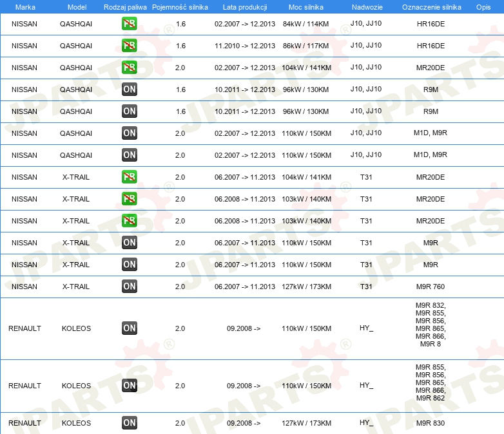
Task: Click ON diesel icon for Koleos M9R 830
Action: (x=129, y=423)
